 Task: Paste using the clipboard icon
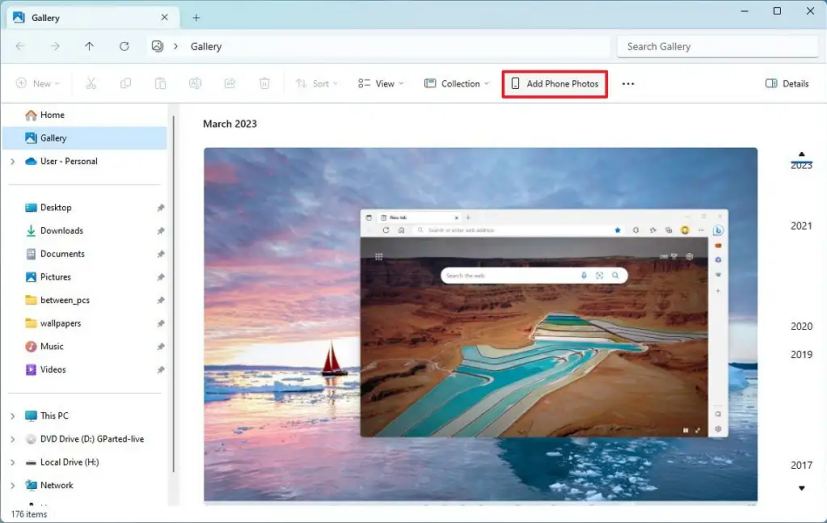(x=160, y=83)
